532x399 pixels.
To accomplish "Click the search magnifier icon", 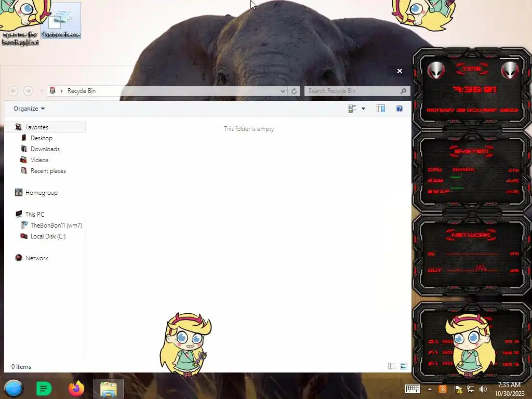I will (403, 91).
